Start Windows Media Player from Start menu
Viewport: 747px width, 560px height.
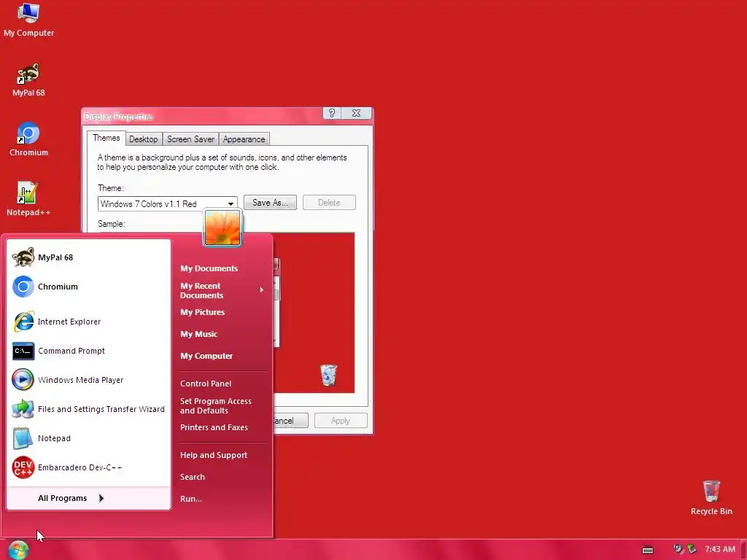tap(89, 380)
